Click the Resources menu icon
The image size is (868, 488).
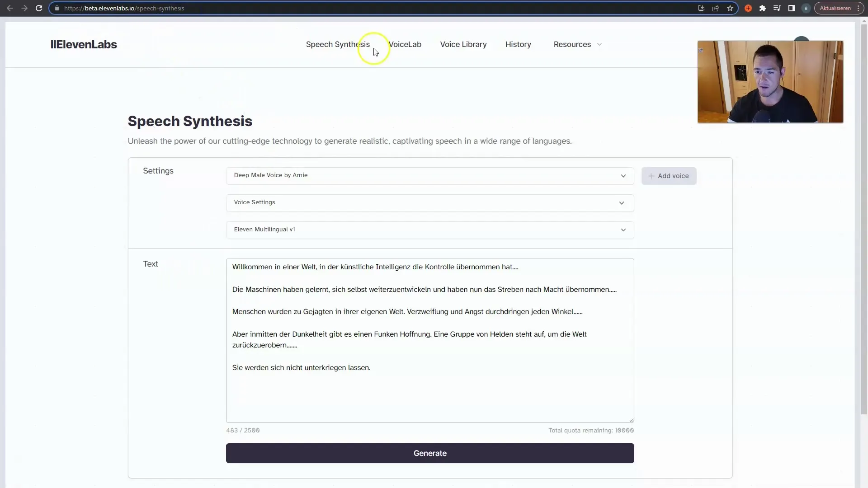tap(600, 44)
